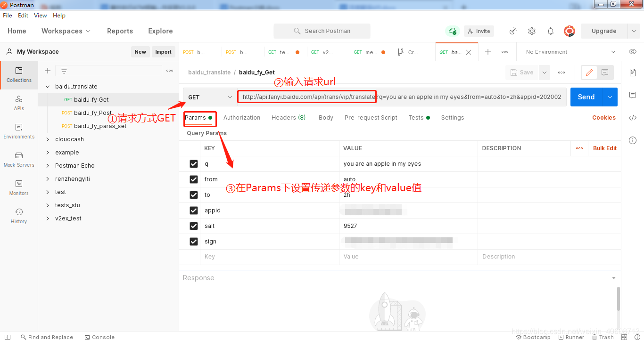Open the No Environment selector
The width and height of the screenshot is (644, 340).
pos(570,52)
